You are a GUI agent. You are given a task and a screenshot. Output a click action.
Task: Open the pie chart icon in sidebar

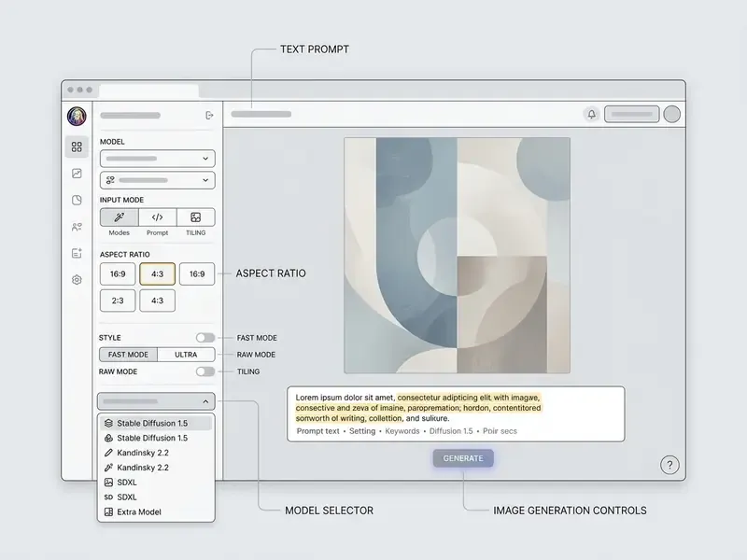tap(77, 200)
